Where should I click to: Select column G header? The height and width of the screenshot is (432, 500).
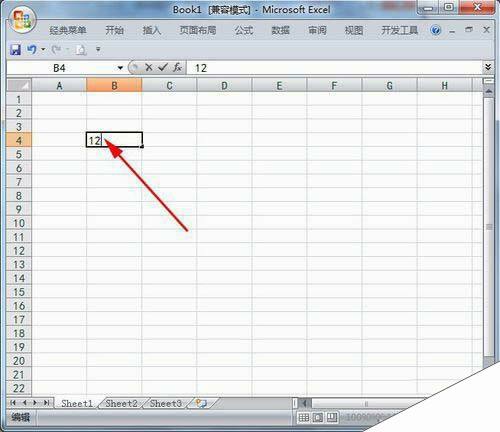tap(389, 85)
